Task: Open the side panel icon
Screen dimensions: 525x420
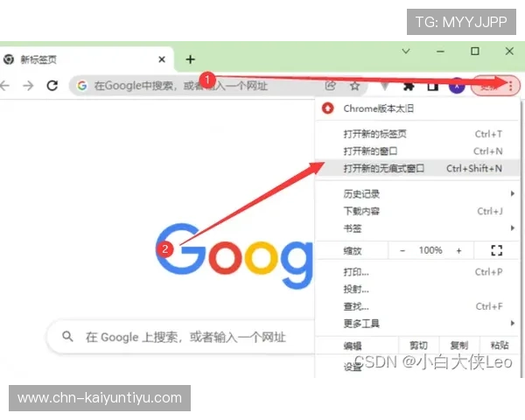Action: pos(432,87)
